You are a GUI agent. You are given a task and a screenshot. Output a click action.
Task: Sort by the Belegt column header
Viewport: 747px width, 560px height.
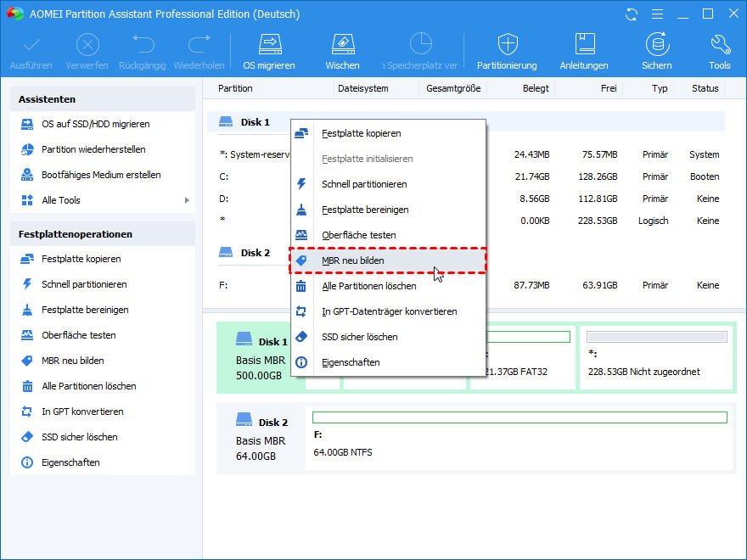(536, 88)
